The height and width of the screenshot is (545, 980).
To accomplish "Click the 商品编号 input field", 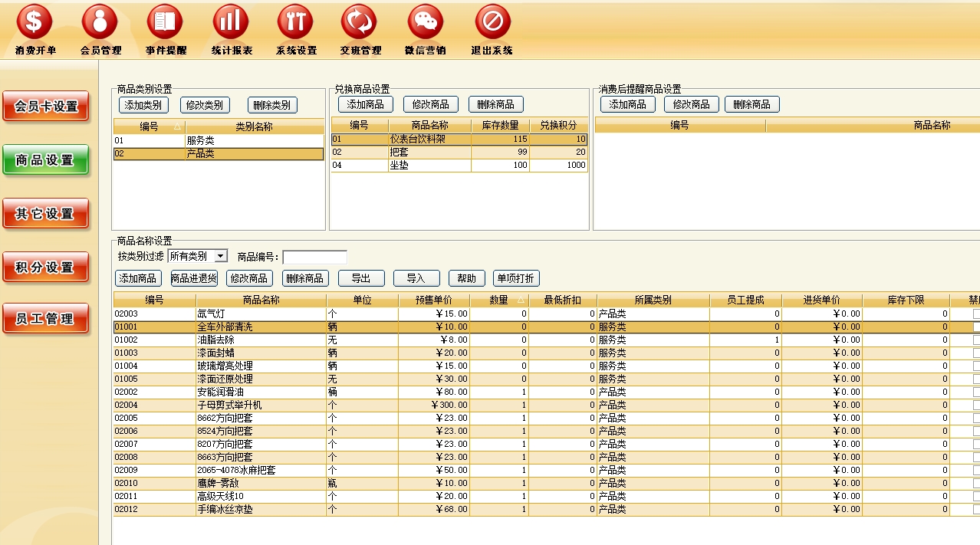I will tap(314, 257).
